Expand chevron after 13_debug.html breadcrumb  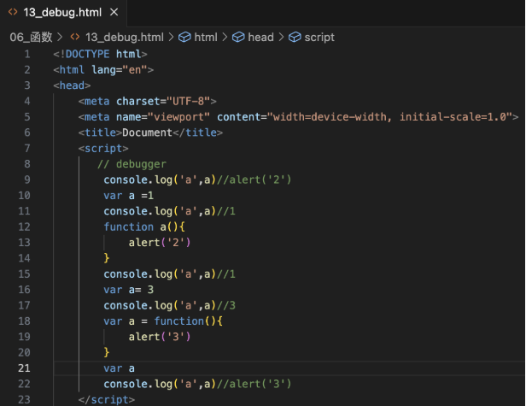pos(171,37)
